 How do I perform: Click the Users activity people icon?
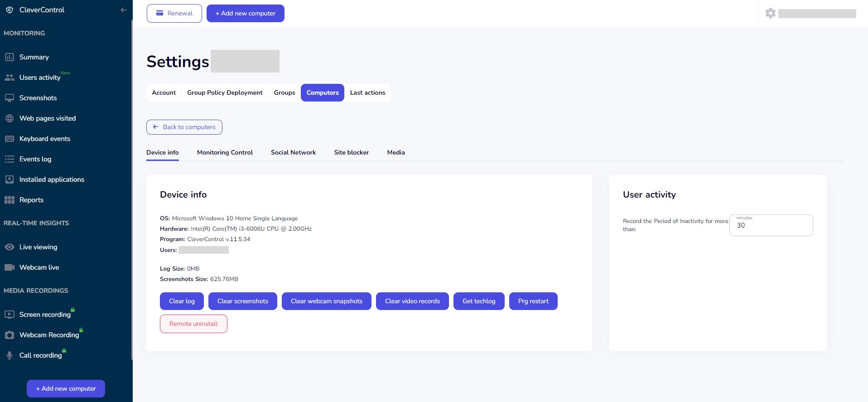(x=10, y=77)
